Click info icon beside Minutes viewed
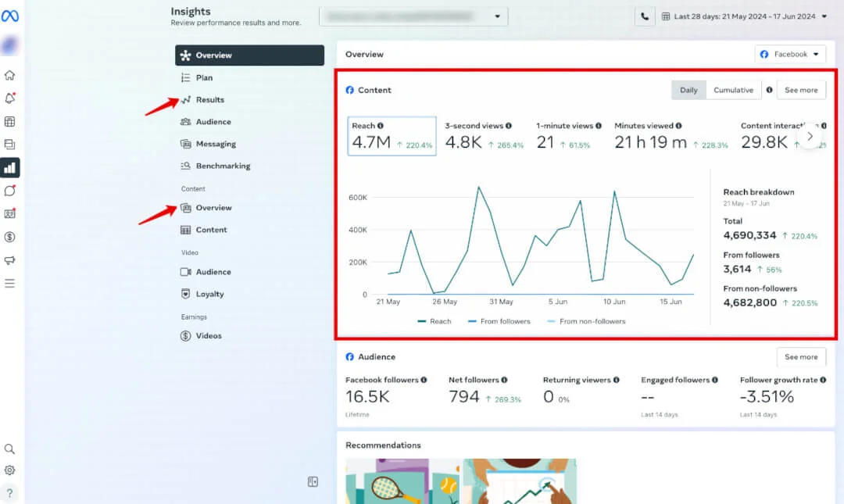The image size is (844, 504). click(x=679, y=126)
